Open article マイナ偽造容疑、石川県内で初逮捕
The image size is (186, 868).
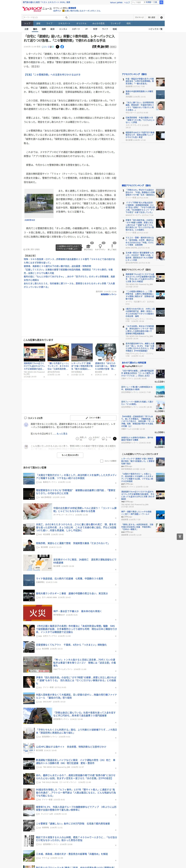[70, 579]
